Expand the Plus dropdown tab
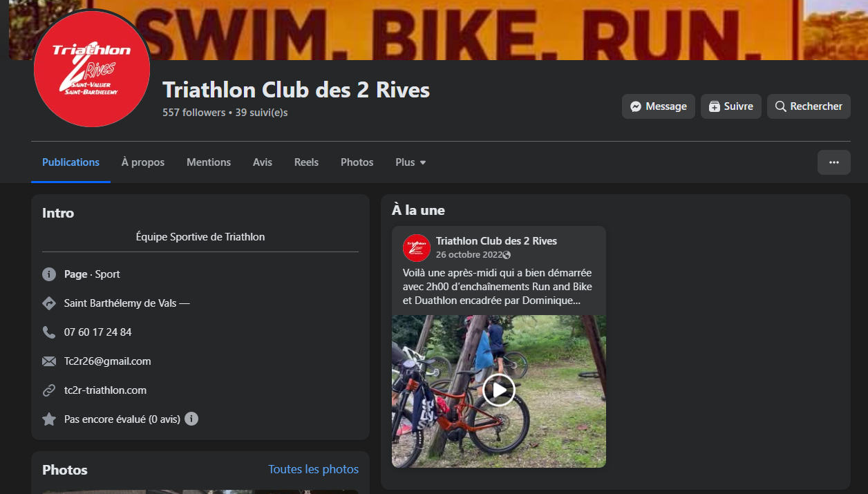 411,162
